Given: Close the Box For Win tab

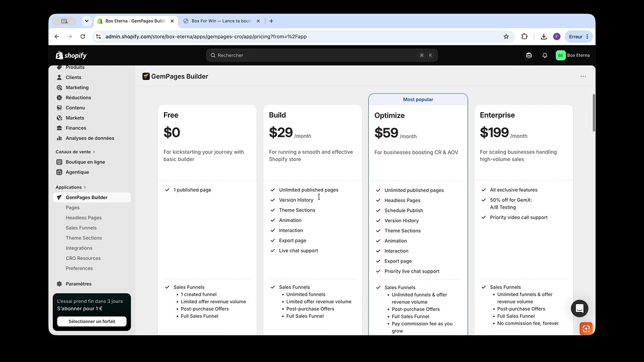Looking at the screenshot, I should click(x=259, y=21).
